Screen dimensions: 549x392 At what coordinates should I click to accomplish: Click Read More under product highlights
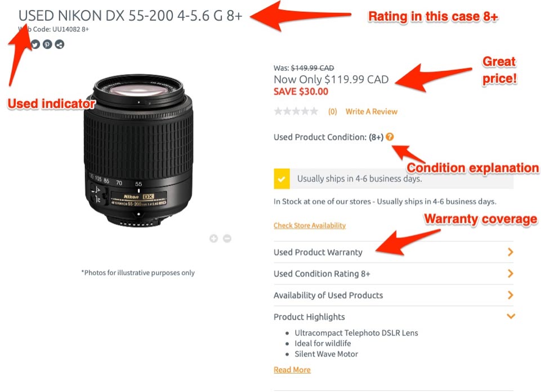292,370
